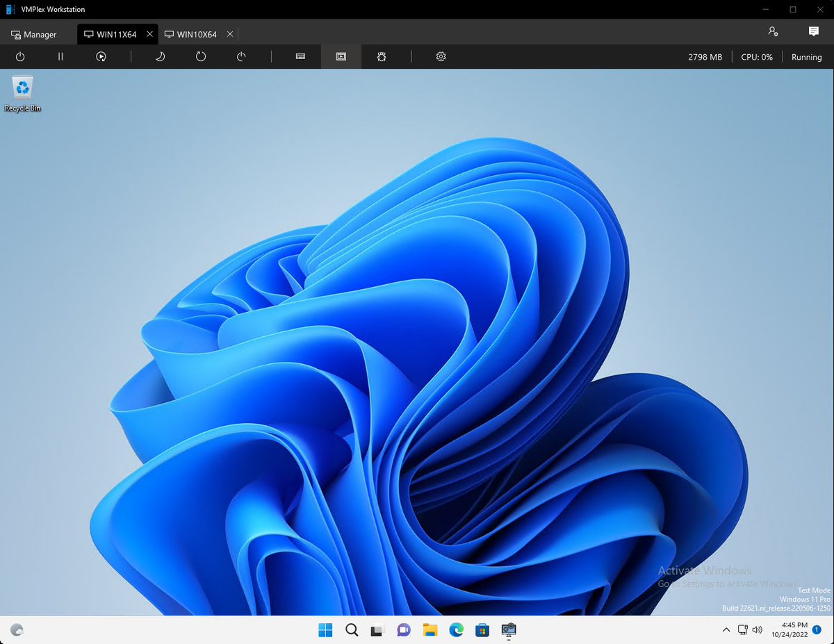Open the notifications panel in VMPlex

(x=813, y=31)
